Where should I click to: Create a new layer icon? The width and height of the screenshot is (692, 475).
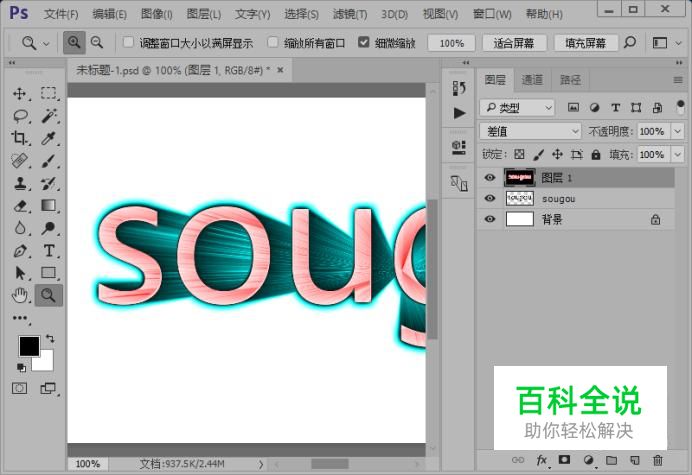635,460
